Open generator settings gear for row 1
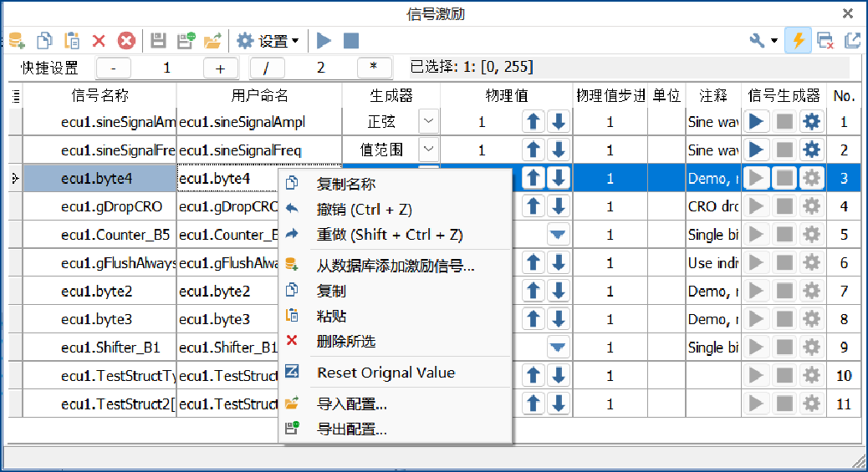Image resolution: width=868 pixels, height=472 pixels. click(x=811, y=121)
